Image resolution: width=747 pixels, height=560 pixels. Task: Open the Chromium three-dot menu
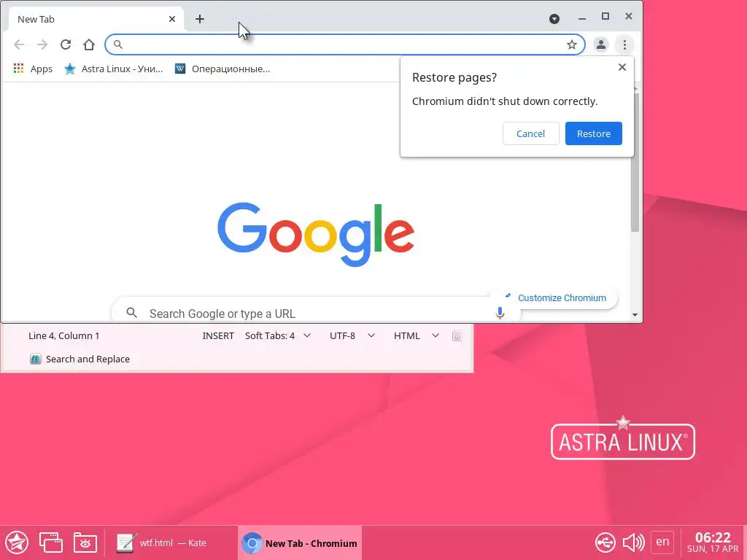click(x=624, y=44)
